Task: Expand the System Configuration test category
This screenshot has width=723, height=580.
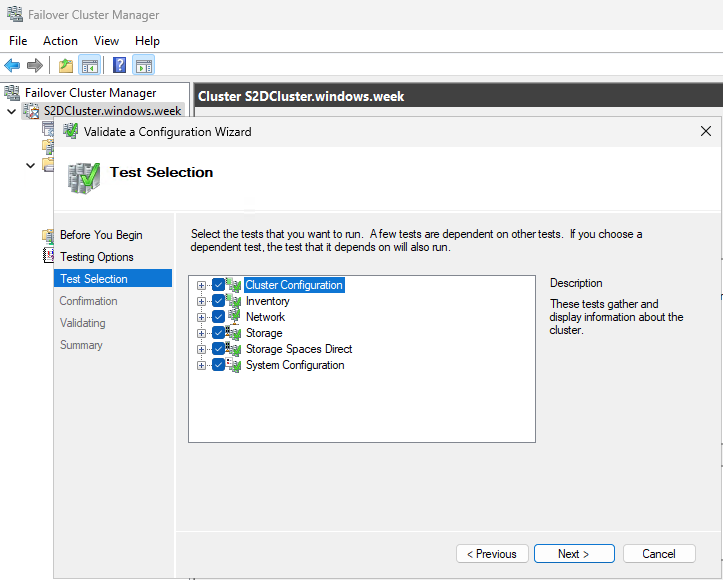Action: pyautogui.click(x=201, y=366)
